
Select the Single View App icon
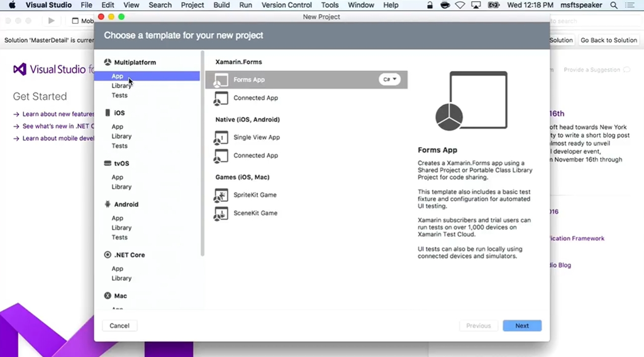click(x=221, y=138)
